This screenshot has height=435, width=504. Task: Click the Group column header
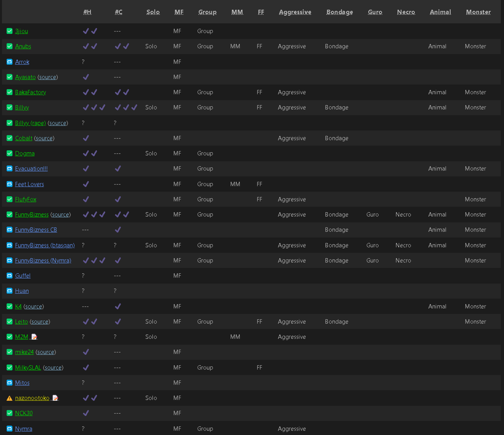207,12
